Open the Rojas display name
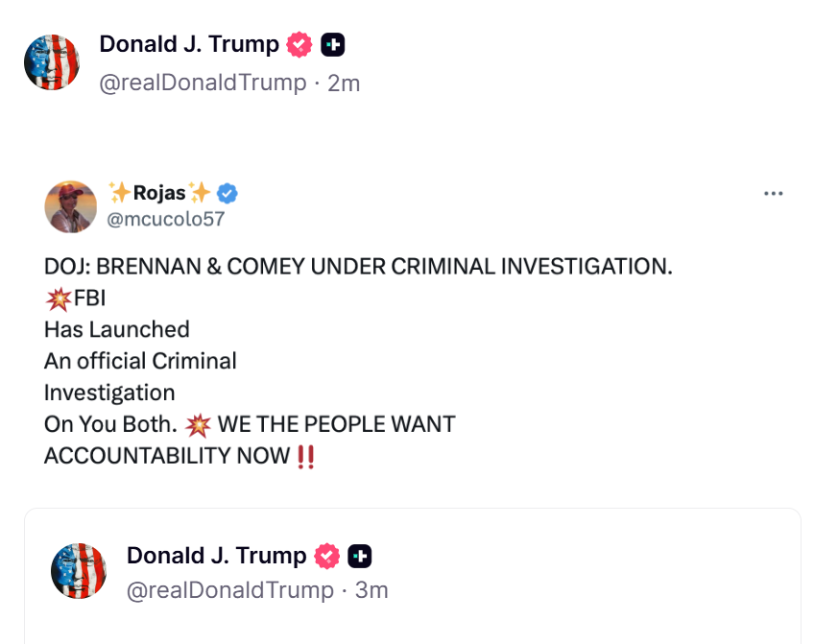The image size is (814, 644). click(x=159, y=193)
